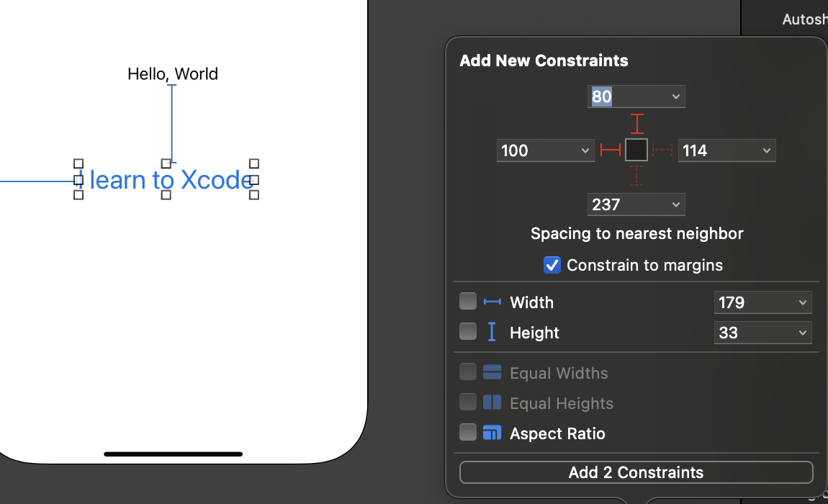Expand the Width value 179 dropdown
This screenshot has width=828, height=504.
pyautogui.click(x=802, y=302)
